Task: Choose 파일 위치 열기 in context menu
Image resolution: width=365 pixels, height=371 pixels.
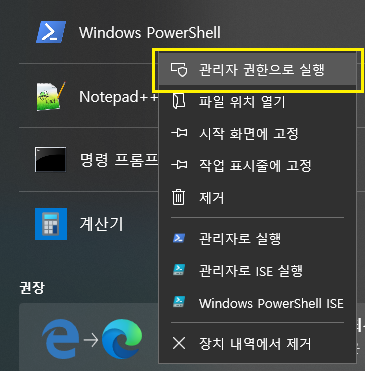Action: [257, 102]
